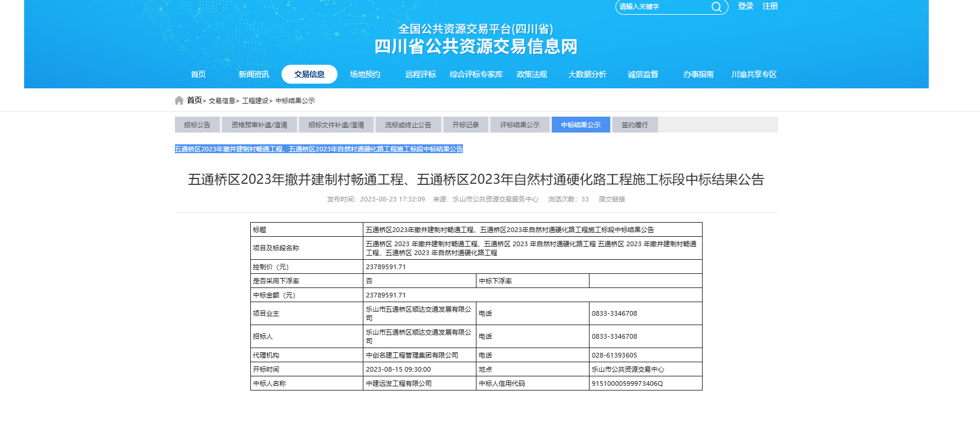Switch to 招标公告 tab
Image resolution: width=980 pixels, height=440 pixels.
(197, 125)
